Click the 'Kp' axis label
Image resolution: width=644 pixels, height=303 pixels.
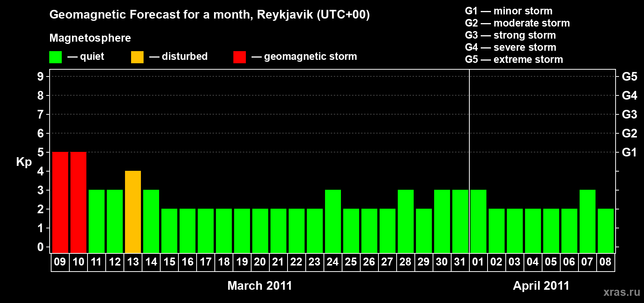[x=24, y=162]
